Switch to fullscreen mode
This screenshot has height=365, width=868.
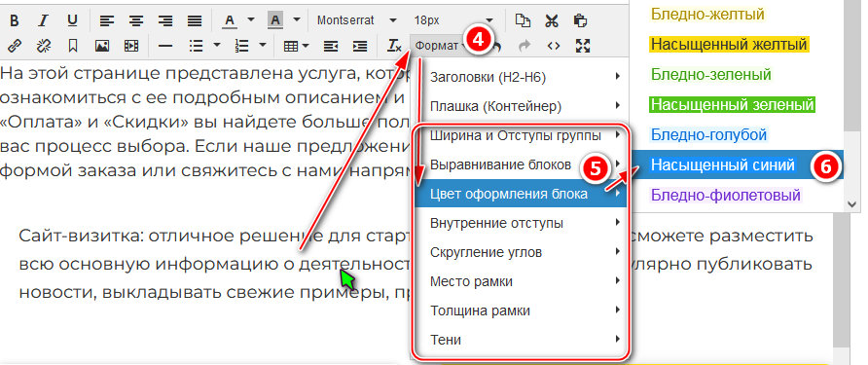(582, 46)
